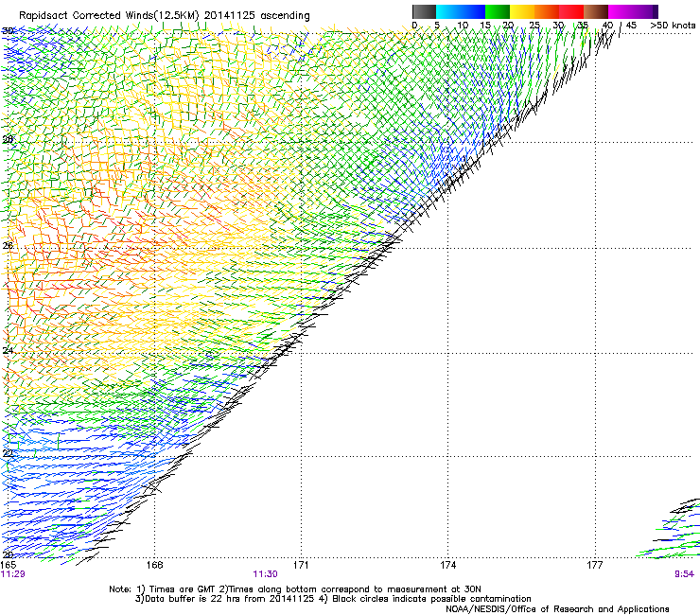Click the longitude label '168' on bottom axis
Image resolution: width=700 pixels, height=615 pixels.
154,566
